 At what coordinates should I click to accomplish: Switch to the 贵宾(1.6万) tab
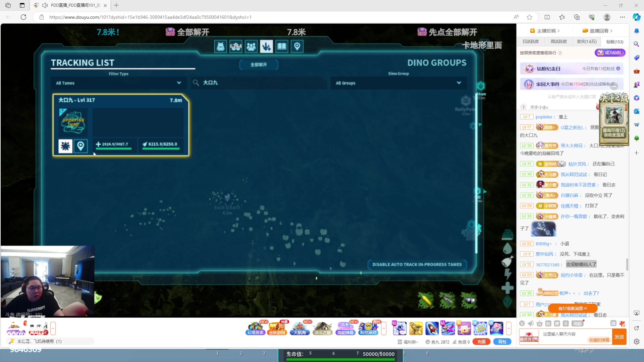tap(587, 42)
